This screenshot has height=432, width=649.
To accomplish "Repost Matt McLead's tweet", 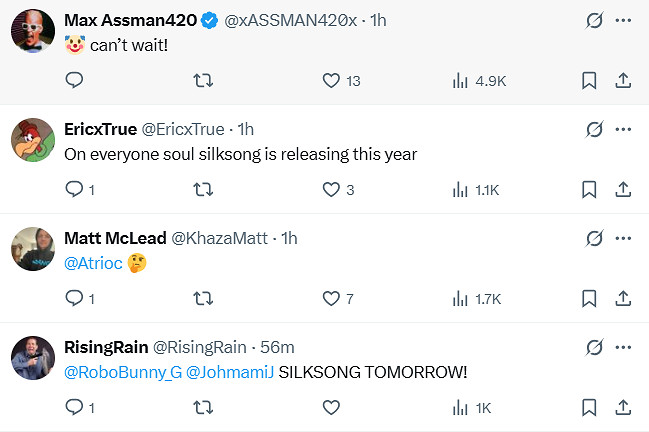I will (202, 298).
